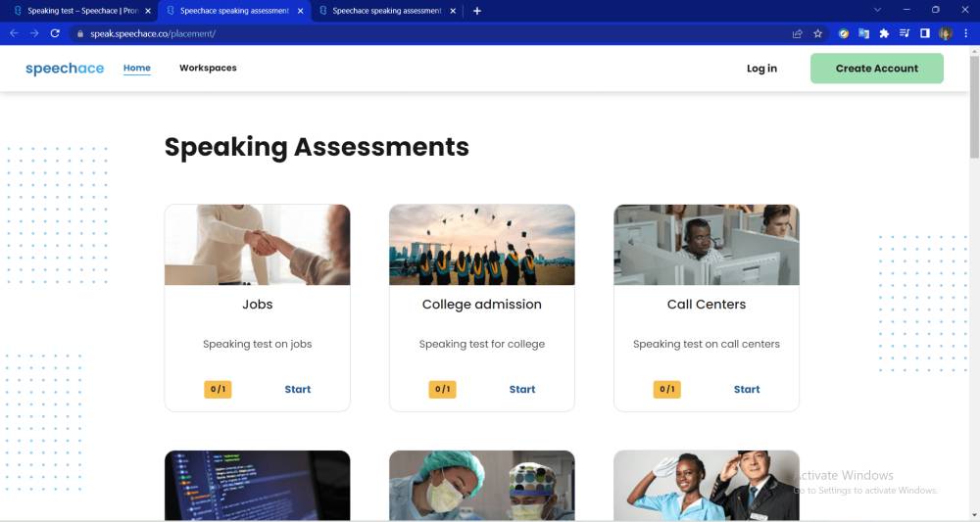The height and width of the screenshot is (522, 980).
Task: Close the active Speechace speaking assessment tab
Action: [x=301, y=11]
